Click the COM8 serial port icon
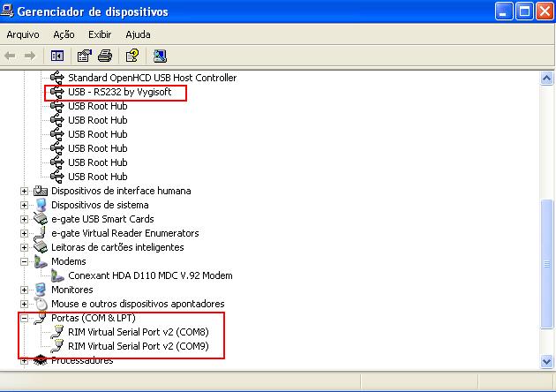The width and height of the screenshot is (556, 392). (56, 332)
